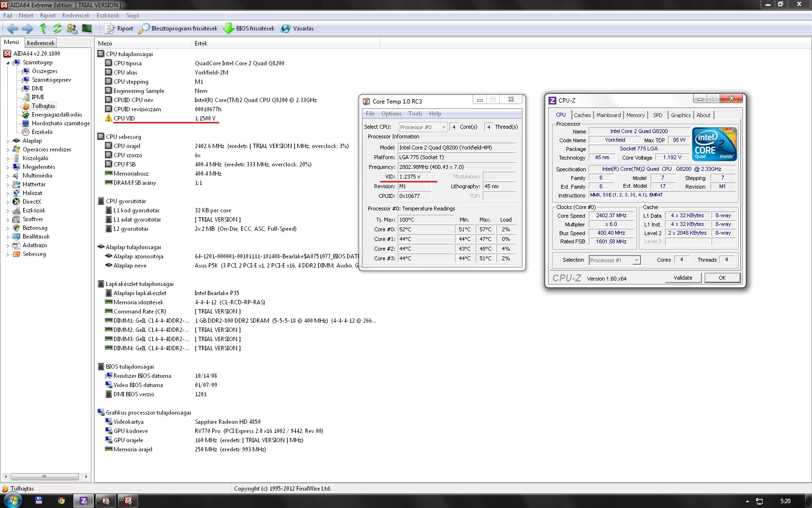The width and height of the screenshot is (812, 508).
Task: Expand the DirectX tree node
Action: [8, 202]
